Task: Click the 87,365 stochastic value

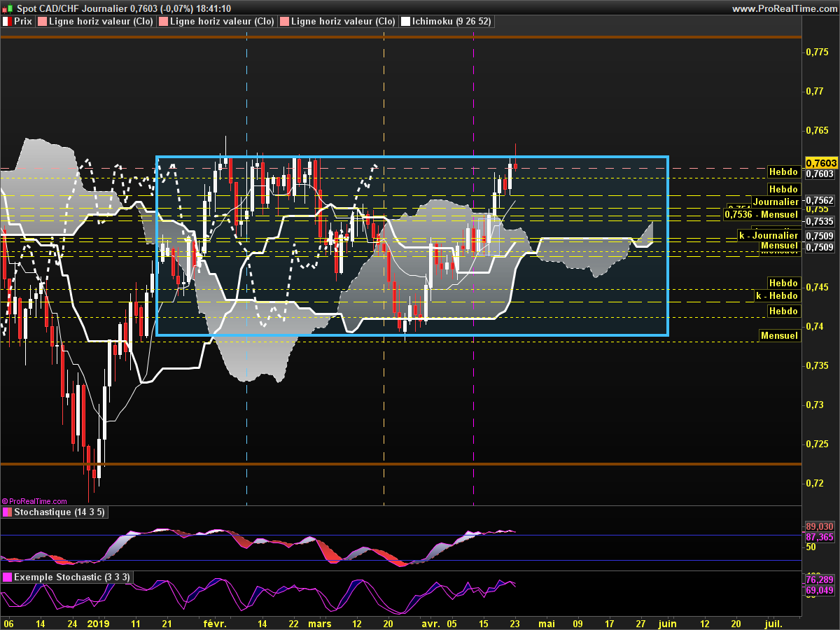Action: tap(819, 537)
